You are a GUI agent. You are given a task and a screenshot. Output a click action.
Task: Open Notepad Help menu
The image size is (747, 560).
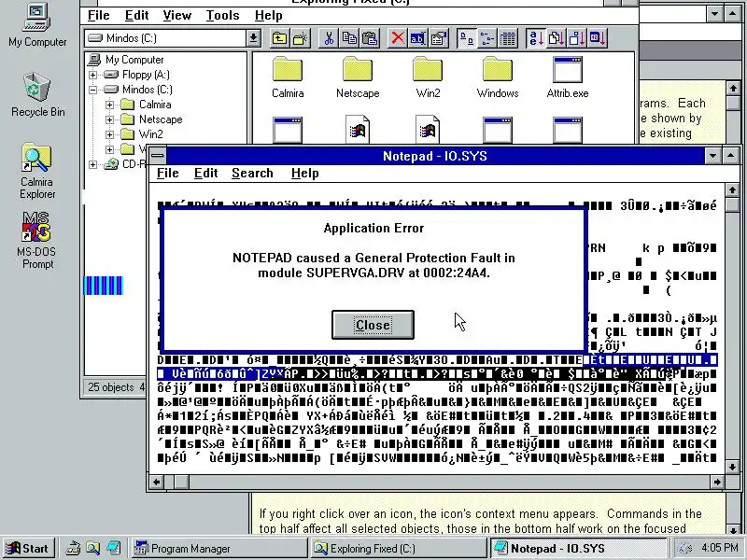click(x=305, y=173)
